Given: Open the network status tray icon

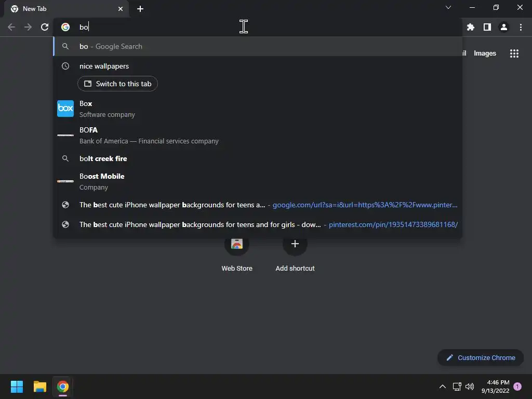Looking at the screenshot, I should point(457,387).
